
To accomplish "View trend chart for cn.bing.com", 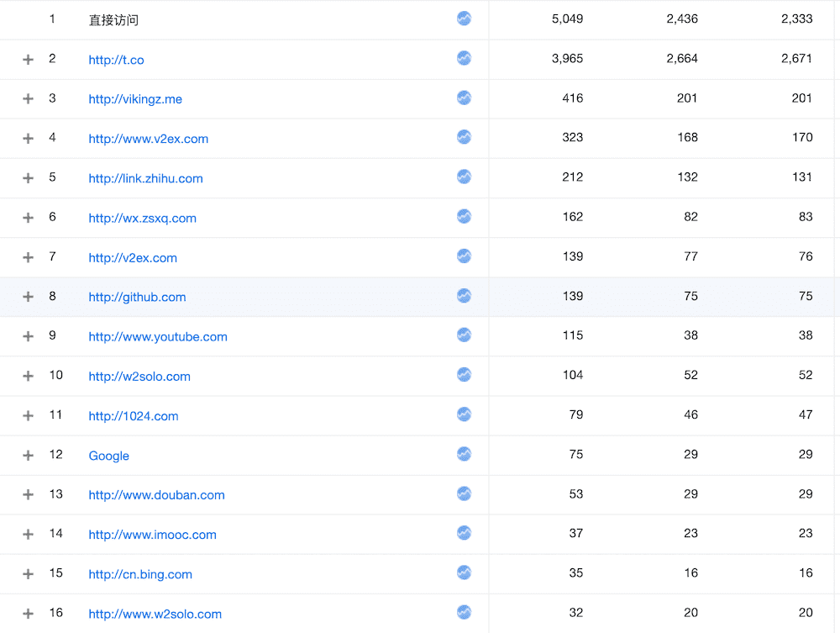I will 464,573.
